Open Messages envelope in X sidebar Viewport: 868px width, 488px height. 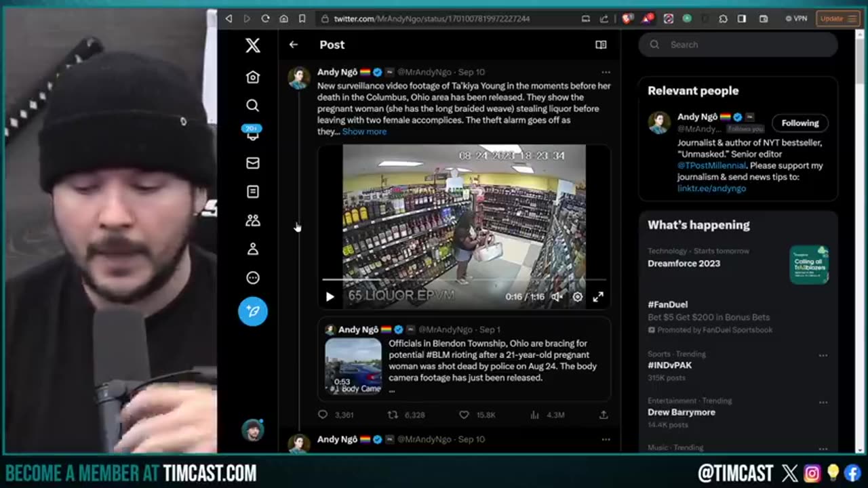[252, 163]
